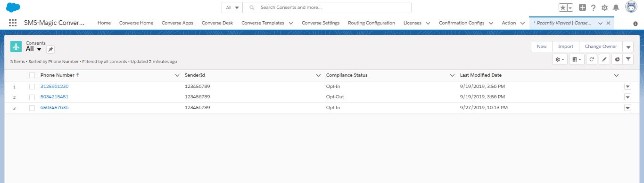Open the search scope All dropdown
This screenshot has height=183, width=644.
tap(232, 8)
